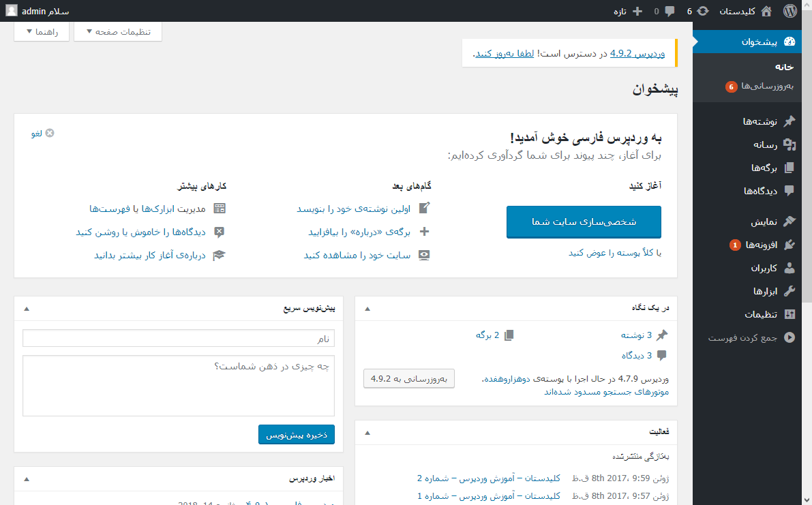Click the page vertical scrollbar
The height and width of the screenshot is (505, 812).
[807, 155]
